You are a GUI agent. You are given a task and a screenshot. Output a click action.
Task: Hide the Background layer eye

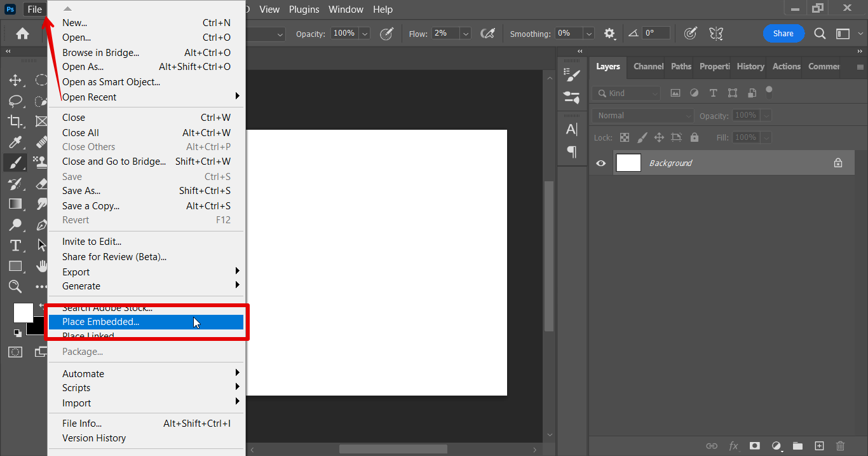(600, 163)
